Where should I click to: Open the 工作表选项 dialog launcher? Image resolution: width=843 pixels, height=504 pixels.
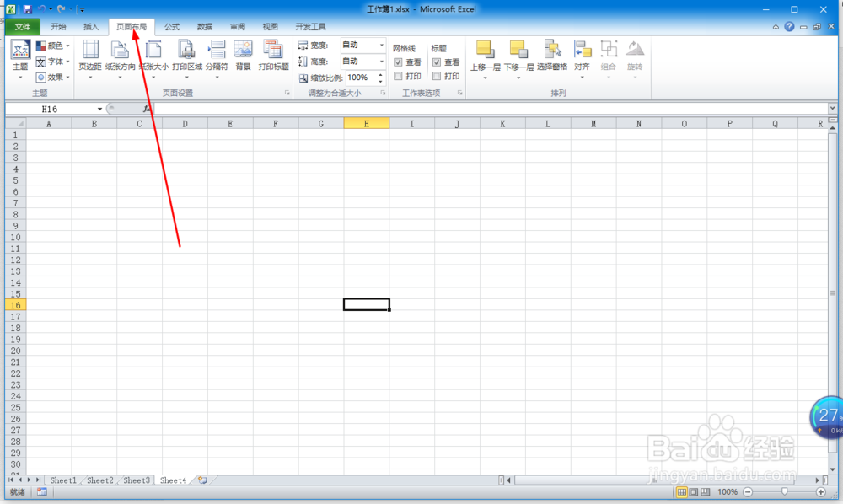point(459,93)
